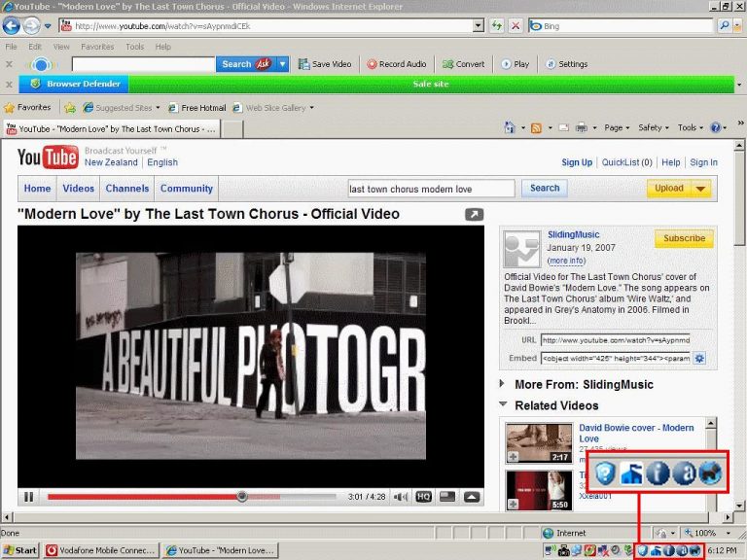Click Record Audio in the toolbar

397,64
